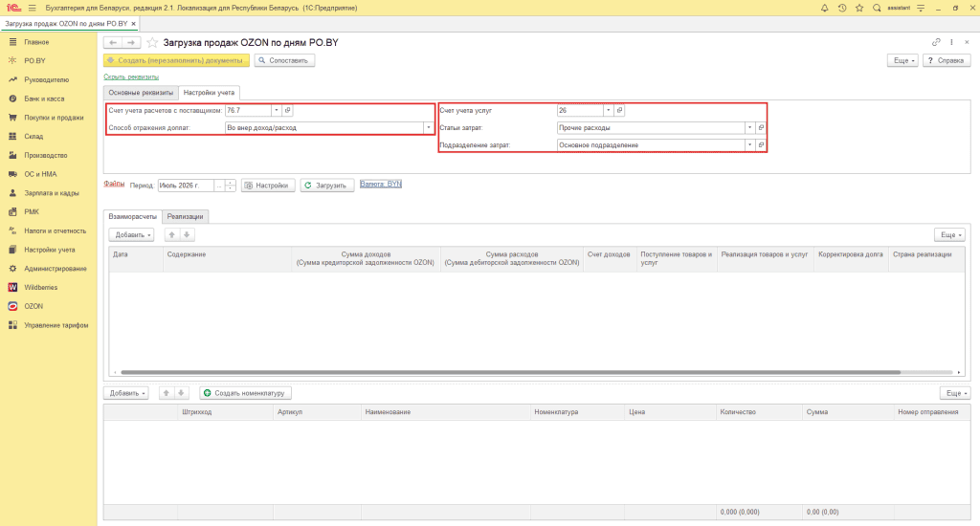Go back with left arrow navigation button

tap(113, 42)
